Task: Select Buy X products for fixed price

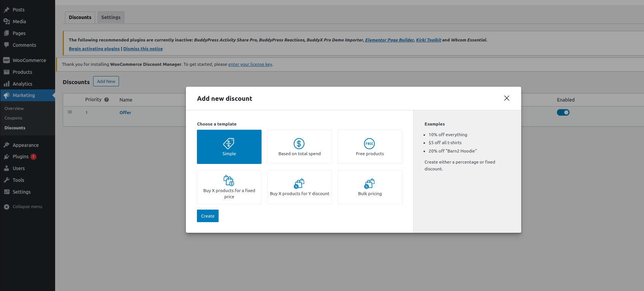Action: coord(229,187)
